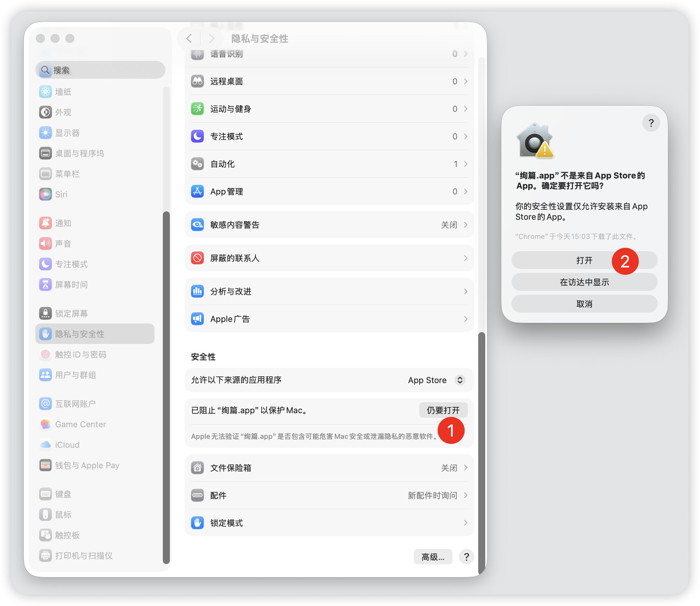Open the App 管理 icon
This screenshot has height=606, width=700.
(197, 192)
